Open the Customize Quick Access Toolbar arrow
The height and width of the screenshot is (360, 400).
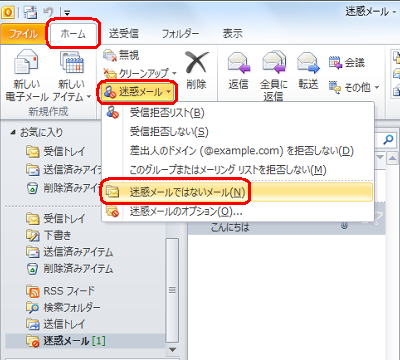[67, 13]
